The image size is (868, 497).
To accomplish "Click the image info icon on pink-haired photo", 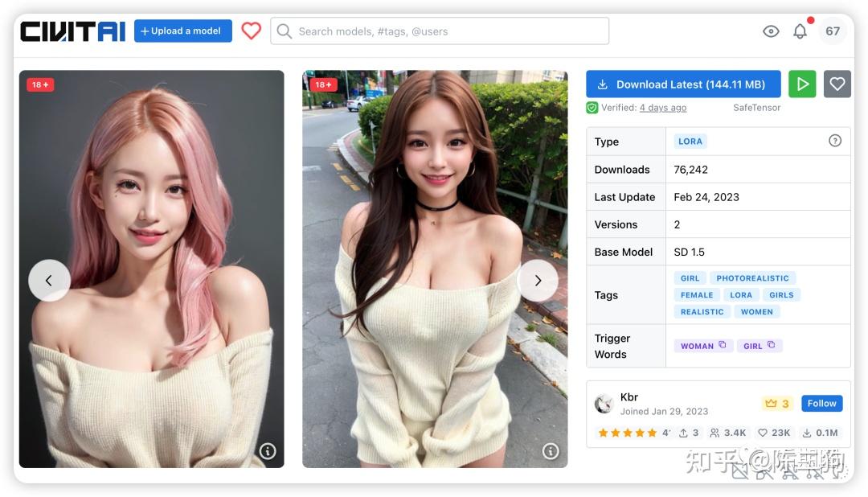I will pyautogui.click(x=268, y=452).
